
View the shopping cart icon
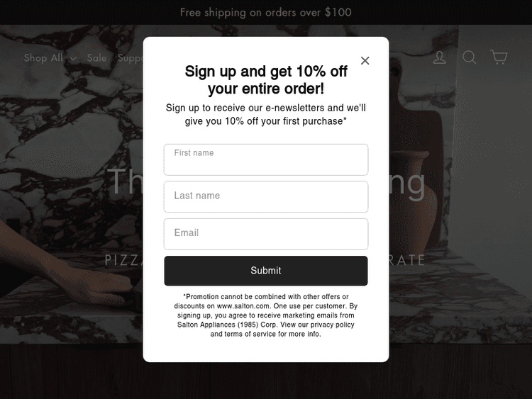coord(499,57)
